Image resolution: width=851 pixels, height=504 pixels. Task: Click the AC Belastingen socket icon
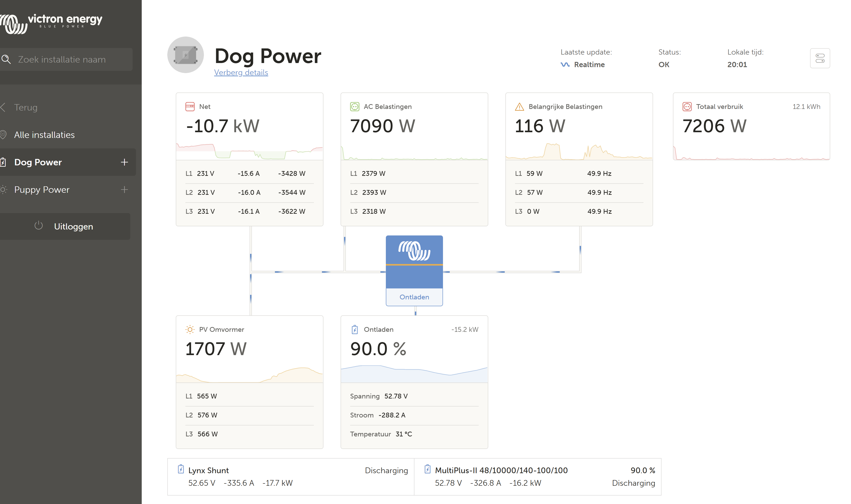pyautogui.click(x=355, y=107)
